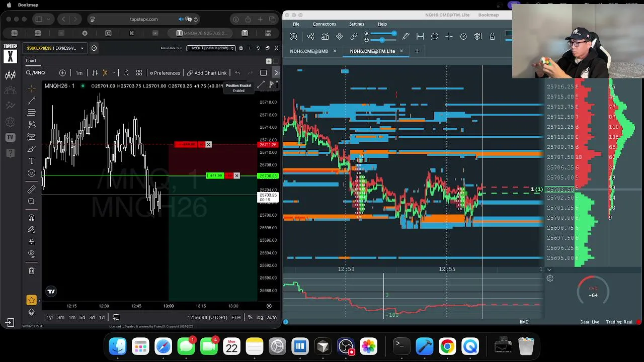644x362 pixels.
Task: Click the /MNQ symbol search field
Action: [40, 73]
